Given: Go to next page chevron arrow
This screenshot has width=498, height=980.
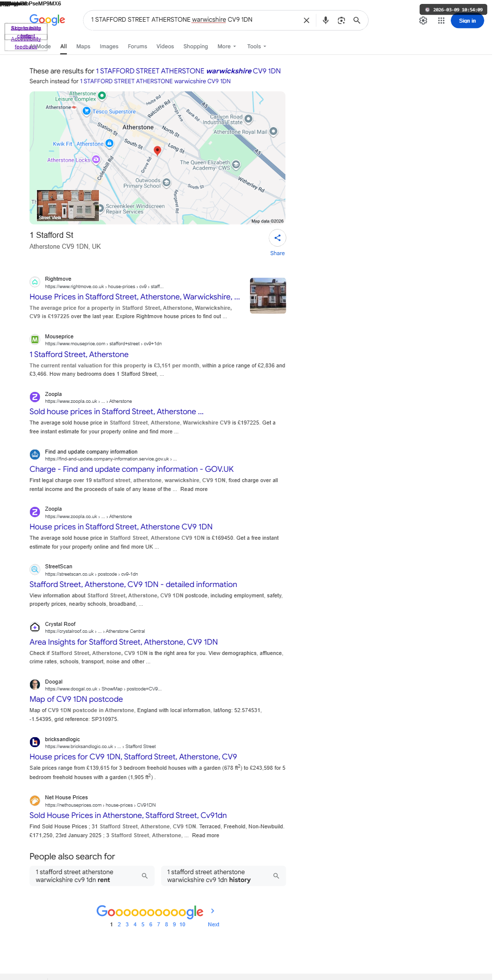Looking at the screenshot, I should tap(213, 911).
